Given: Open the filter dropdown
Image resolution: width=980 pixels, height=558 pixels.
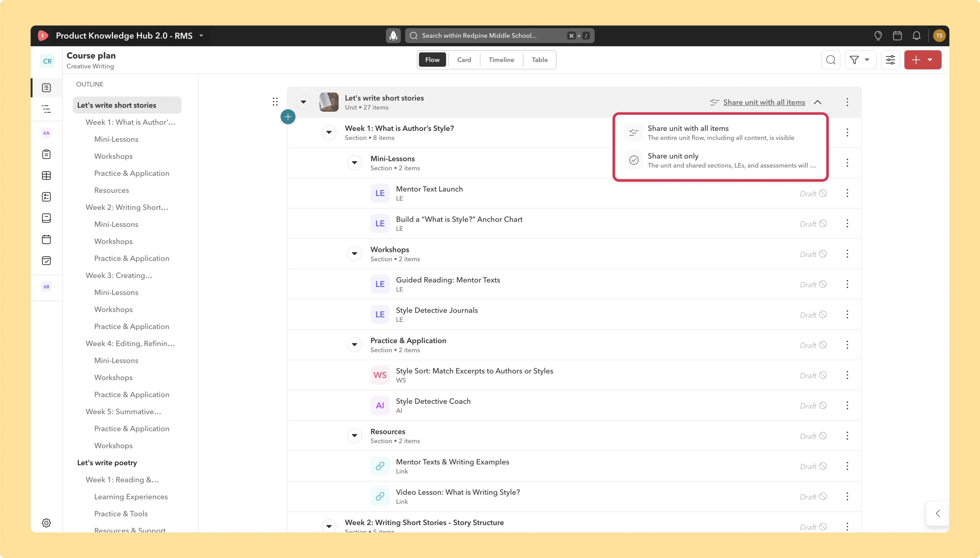Looking at the screenshot, I should (x=860, y=60).
